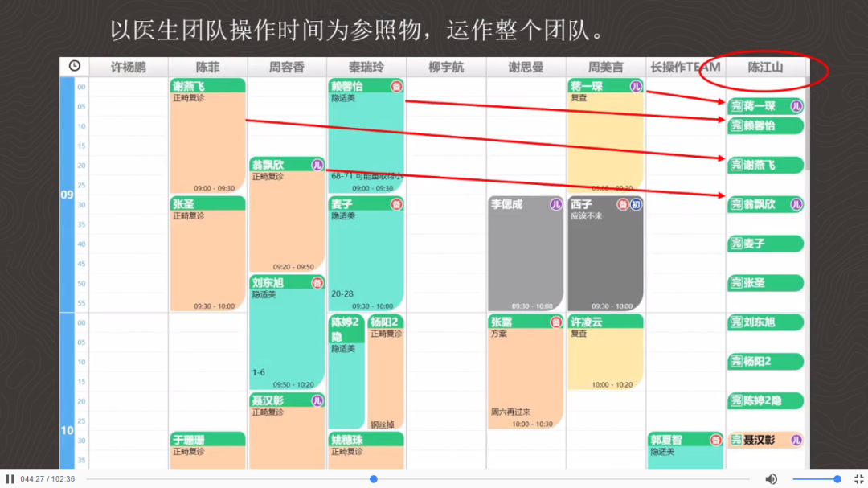Screen dimensions: 868x488
Task: Click 儿 badge on 聂汉彰 under 周容香
Action: pyautogui.click(x=317, y=401)
